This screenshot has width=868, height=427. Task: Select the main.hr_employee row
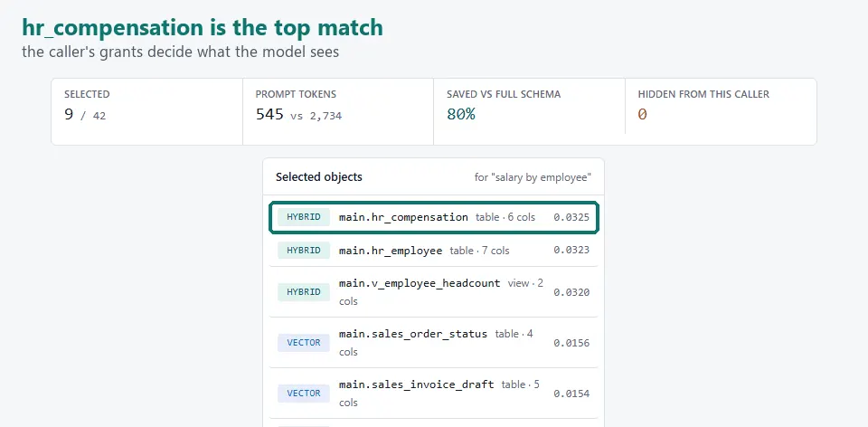click(x=433, y=251)
